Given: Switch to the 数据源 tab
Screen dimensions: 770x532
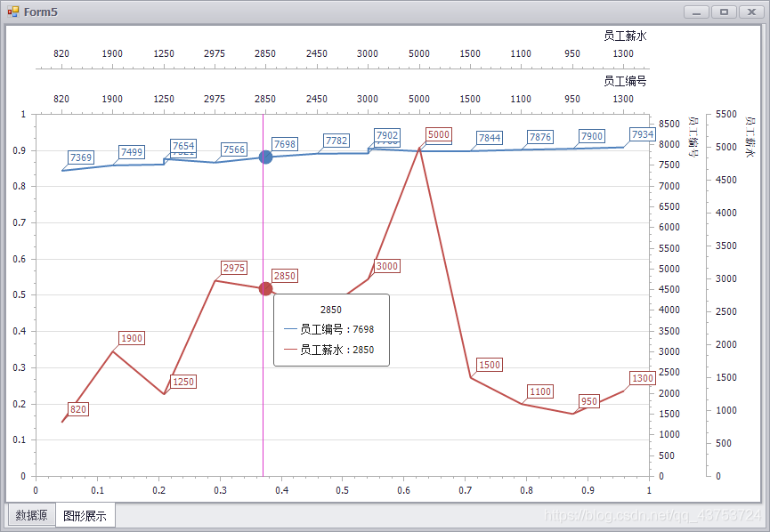Looking at the screenshot, I should point(30,514).
